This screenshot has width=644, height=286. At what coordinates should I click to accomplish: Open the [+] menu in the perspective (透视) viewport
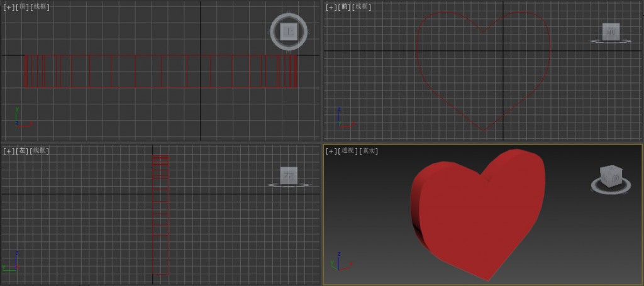click(331, 151)
